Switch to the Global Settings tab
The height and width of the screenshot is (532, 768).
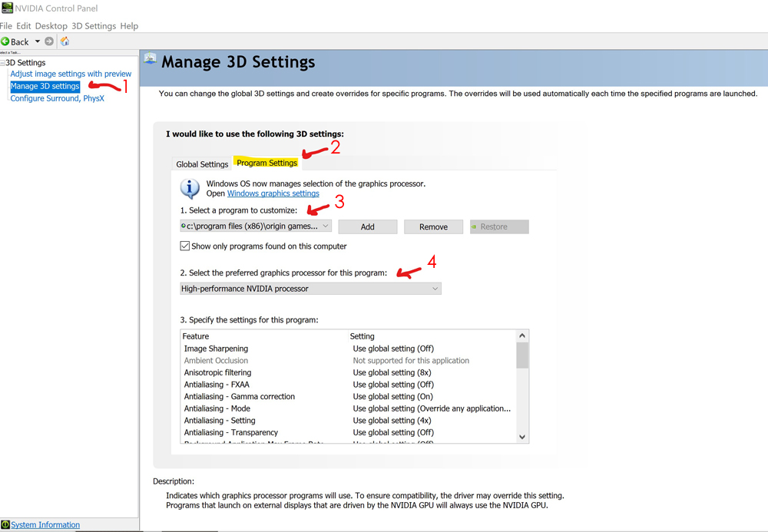coord(202,164)
